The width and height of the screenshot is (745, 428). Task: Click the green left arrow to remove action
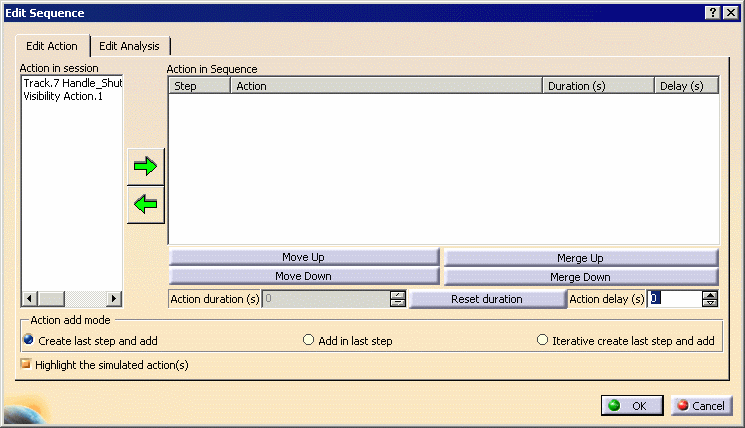coord(145,205)
